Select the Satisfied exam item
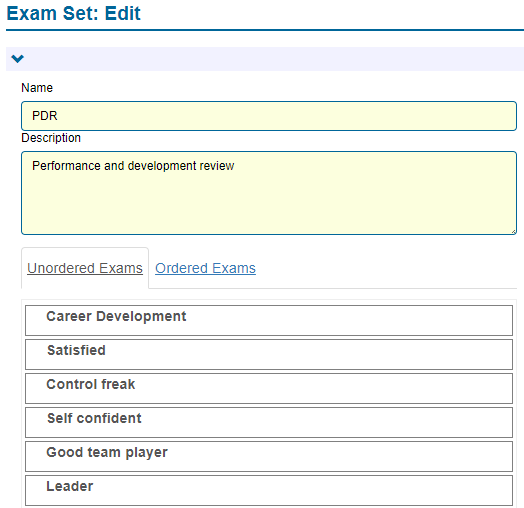524x508 pixels. (x=269, y=354)
